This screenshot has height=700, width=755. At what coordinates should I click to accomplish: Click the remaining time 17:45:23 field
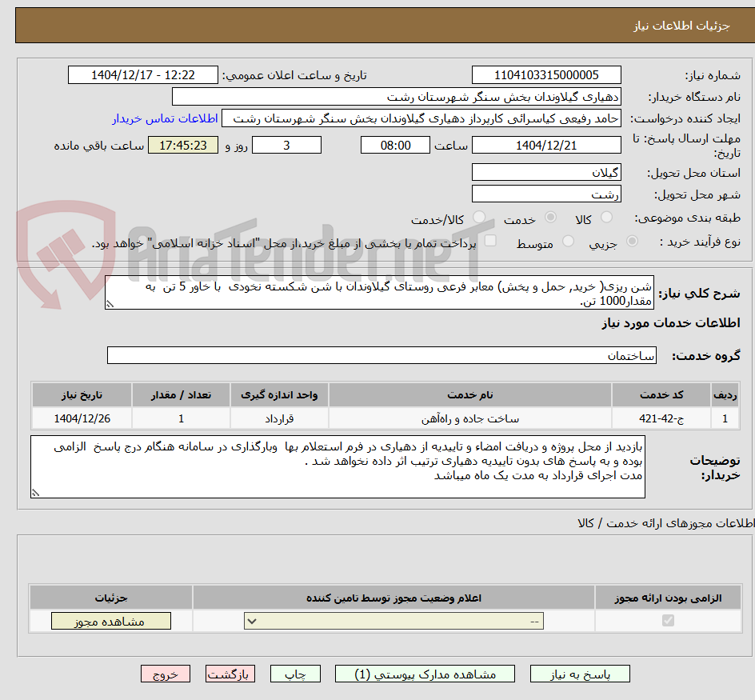[x=183, y=145]
